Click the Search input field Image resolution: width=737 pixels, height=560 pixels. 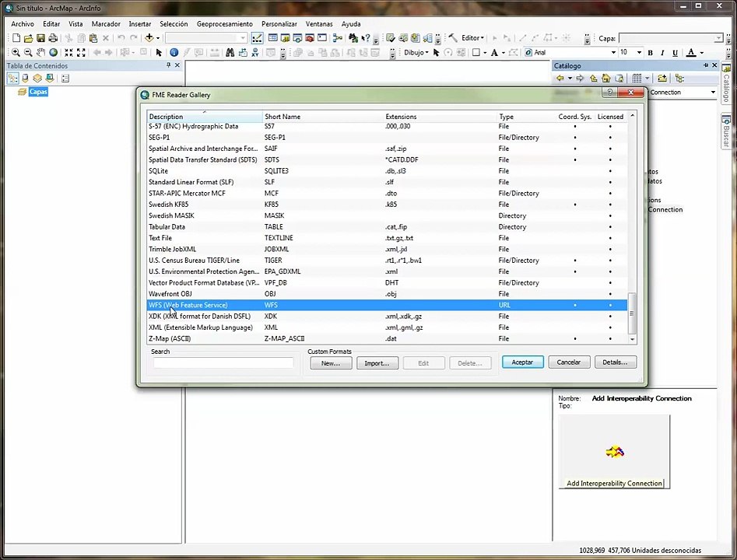click(x=223, y=362)
